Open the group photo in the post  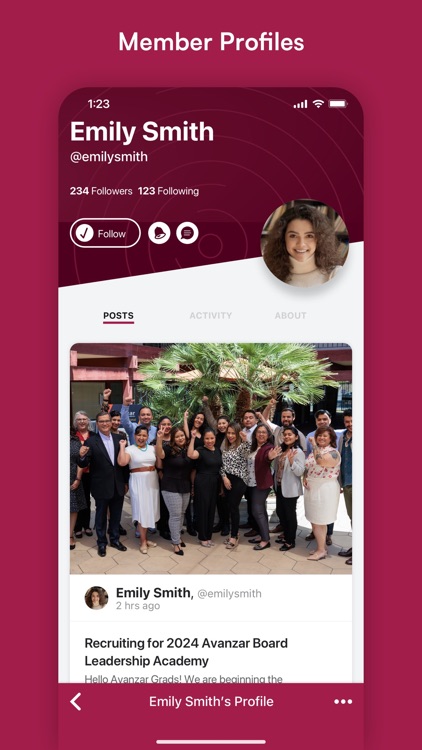click(211, 459)
